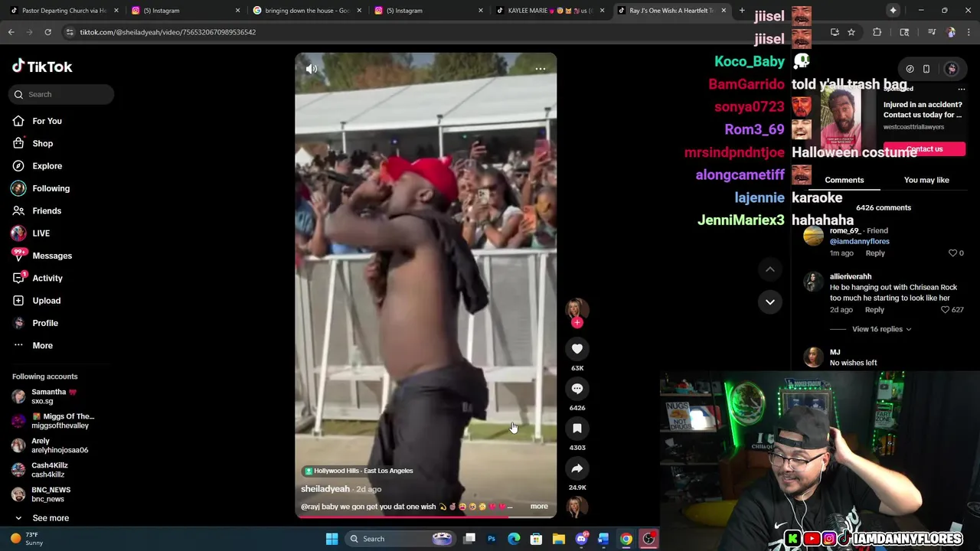Viewport: 980px width, 551px height.
Task: Save video with the bookmark icon
Action: (577, 429)
